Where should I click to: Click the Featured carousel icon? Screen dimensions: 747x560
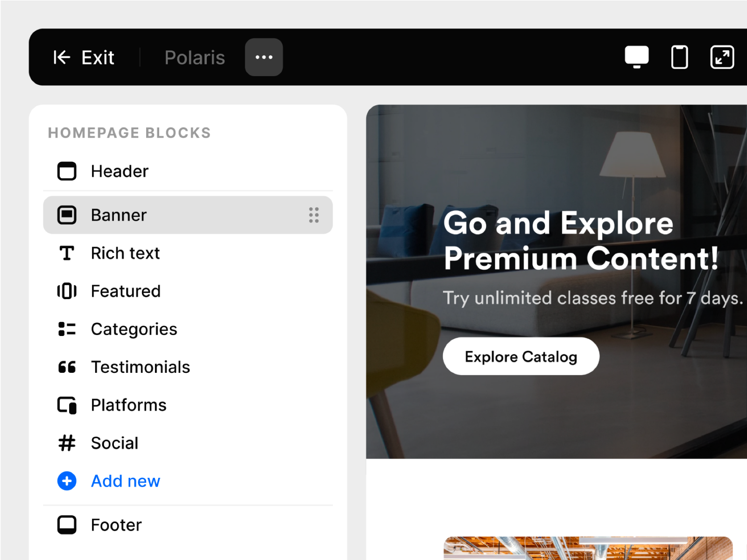(x=67, y=291)
